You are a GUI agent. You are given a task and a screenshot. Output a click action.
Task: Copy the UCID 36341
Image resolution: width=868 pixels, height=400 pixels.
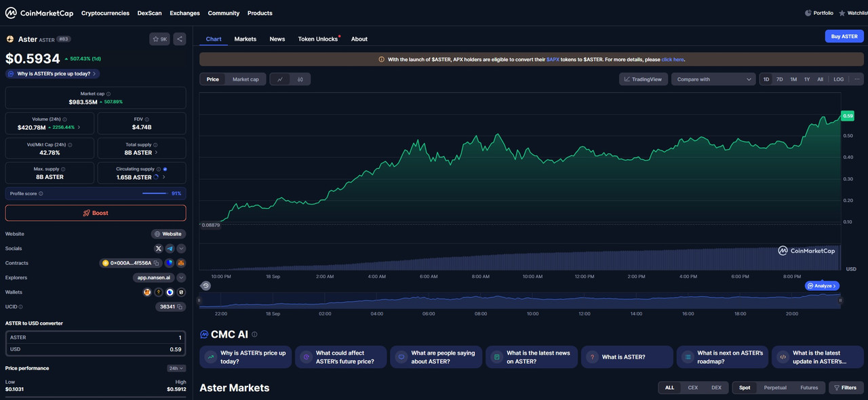[180, 306]
